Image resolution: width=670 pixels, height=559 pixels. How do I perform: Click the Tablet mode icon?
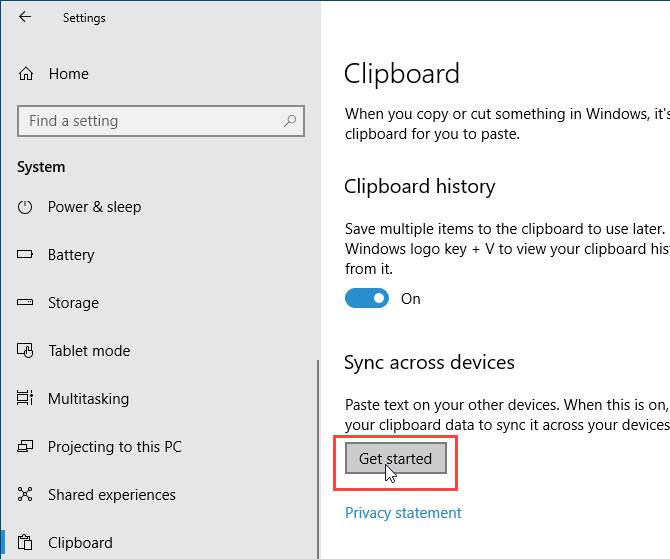click(26, 351)
